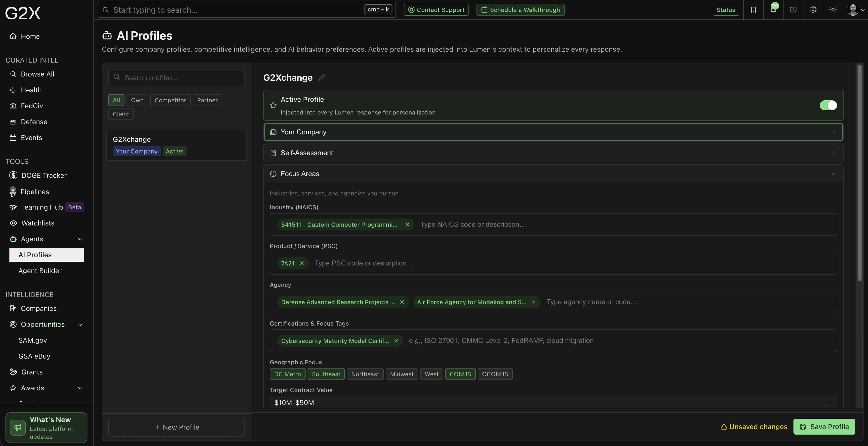Open GSA eBuy in sidebar

[34, 356]
